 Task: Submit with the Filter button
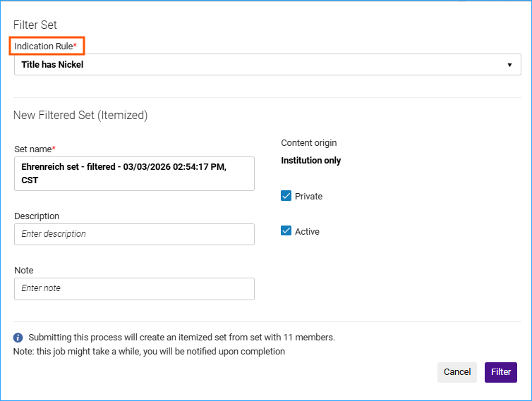[501, 372]
